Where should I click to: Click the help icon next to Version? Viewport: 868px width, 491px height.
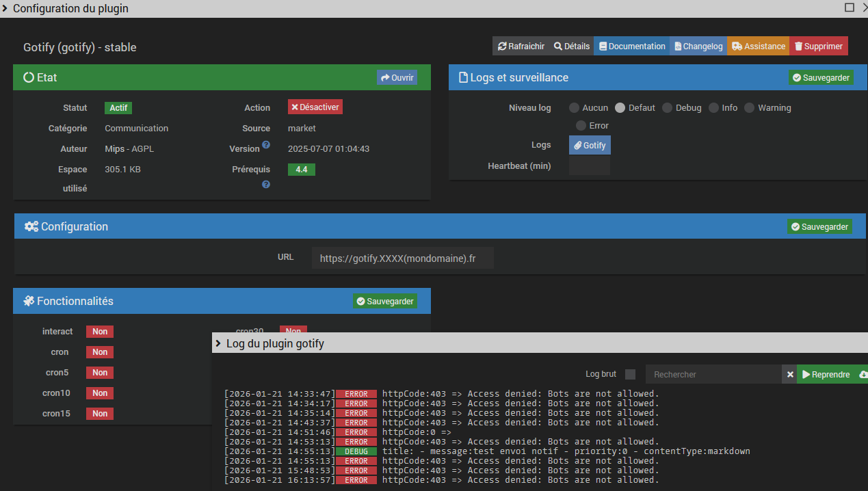(266, 145)
